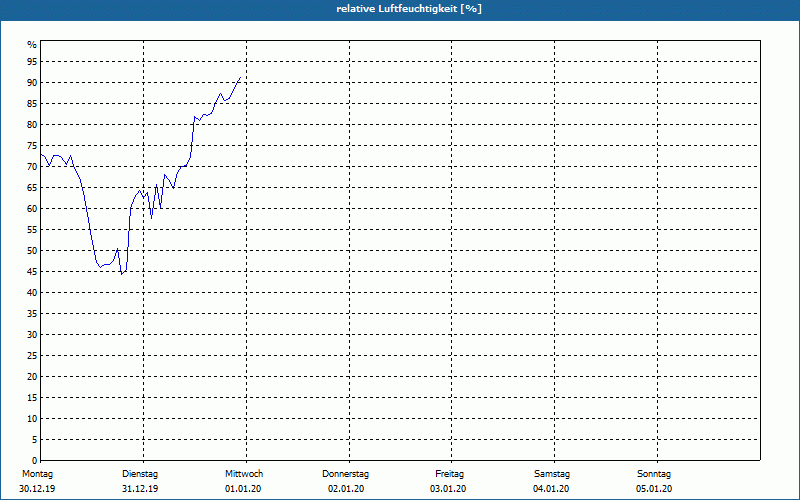
Task: Click the 'Samstag' day label
Action: point(552,474)
